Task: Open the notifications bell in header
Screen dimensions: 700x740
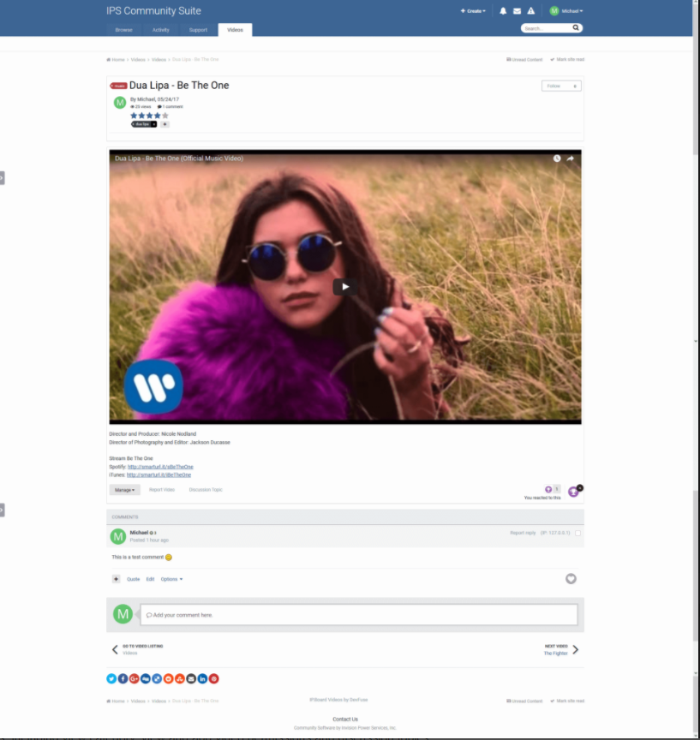Action: pyautogui.click(x=503, y=11)
